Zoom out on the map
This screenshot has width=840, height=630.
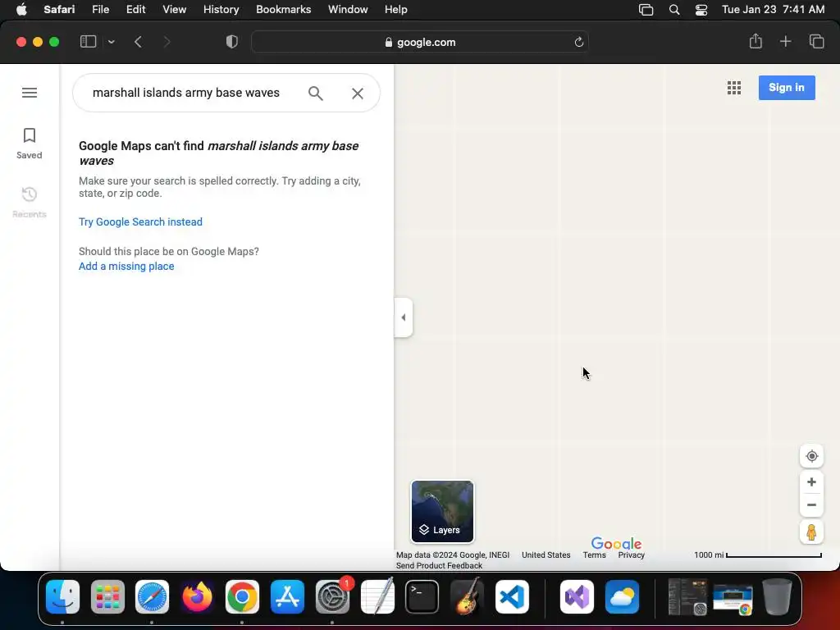[811, 504]
